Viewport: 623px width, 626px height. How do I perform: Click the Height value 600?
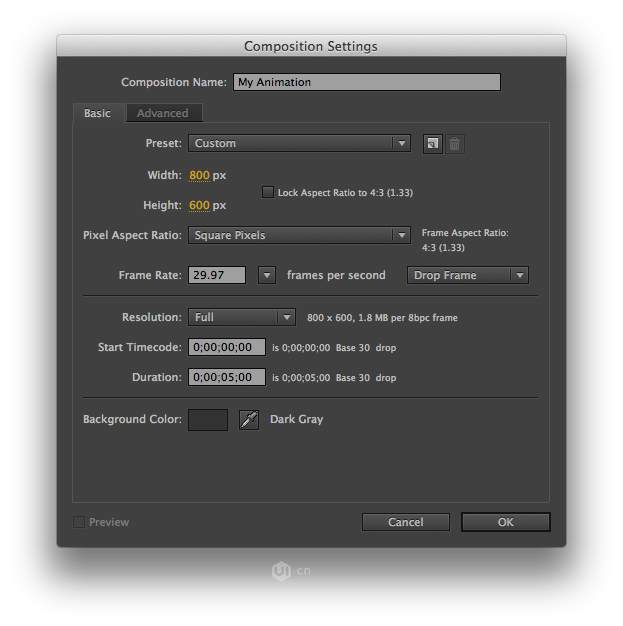pyautogui.click(x=199, y=205)
